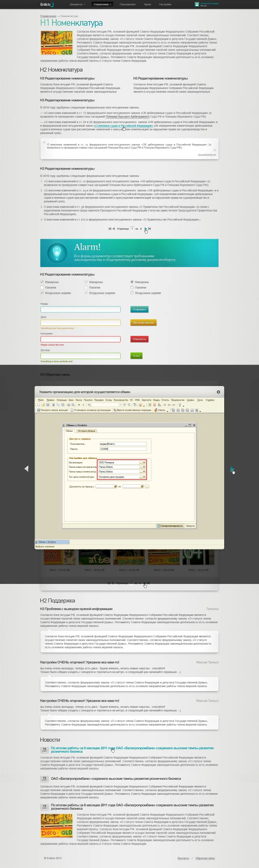This screenshot has height=868, width=259.
Task: Click the 'Справочники' breadcrumb link
Action: coord(48,16)
